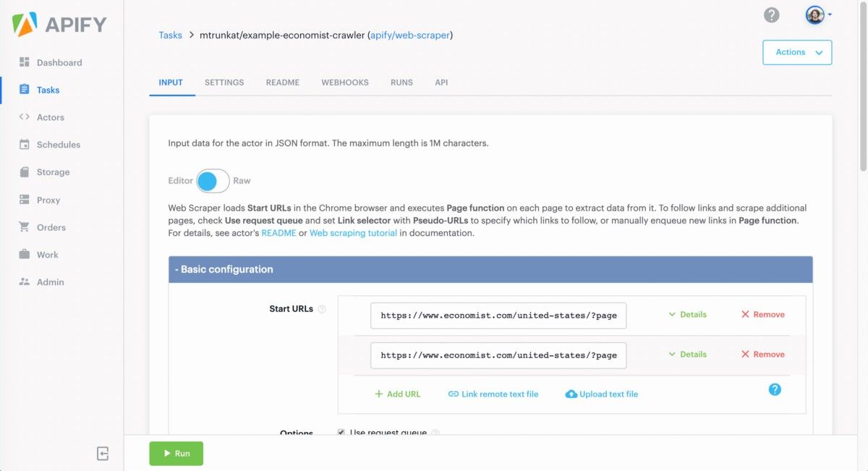The width and height of the screenshot is (868, 471).
Task: Open the Actors section
Action: pos(50,117)
